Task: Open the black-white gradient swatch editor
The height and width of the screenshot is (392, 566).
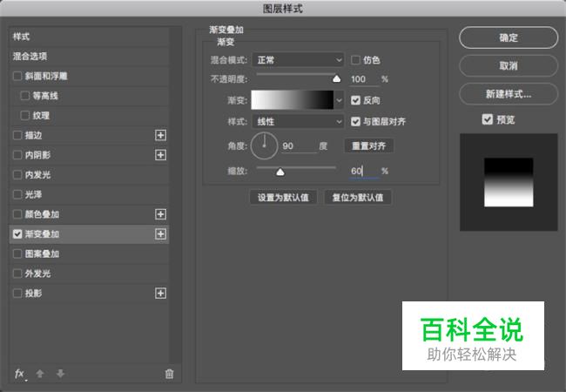Action: point(292,100)
